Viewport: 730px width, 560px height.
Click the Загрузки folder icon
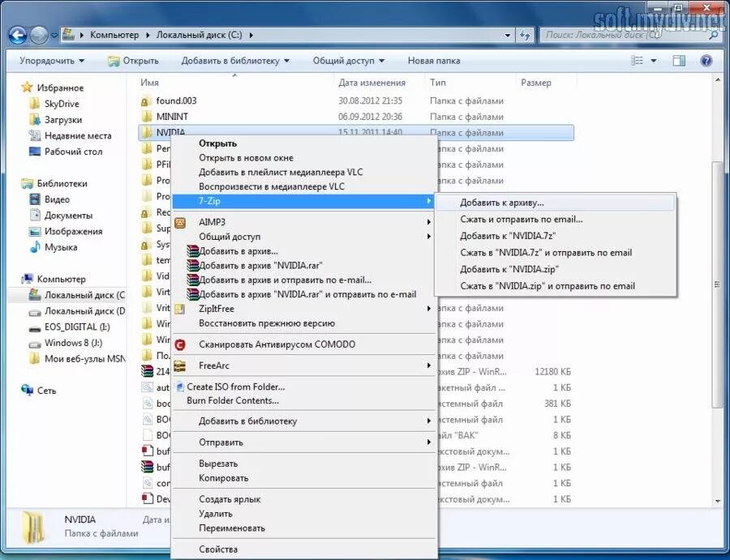pyautogui.click(x=34, y=119)
